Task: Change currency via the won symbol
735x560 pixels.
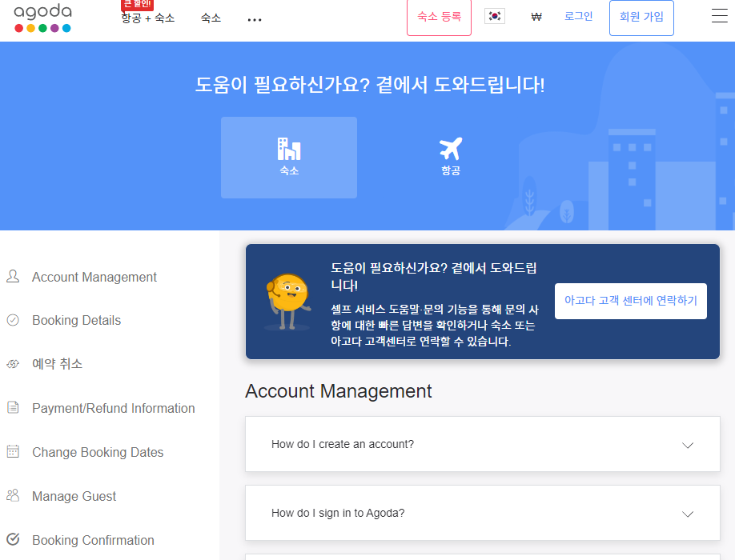Action: [x=536, y=17]
